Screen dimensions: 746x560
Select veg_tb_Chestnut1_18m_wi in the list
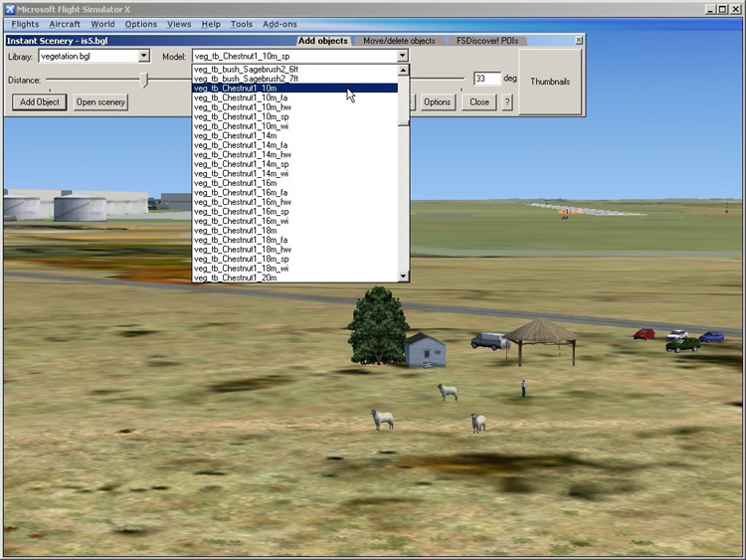click(295, 269)
